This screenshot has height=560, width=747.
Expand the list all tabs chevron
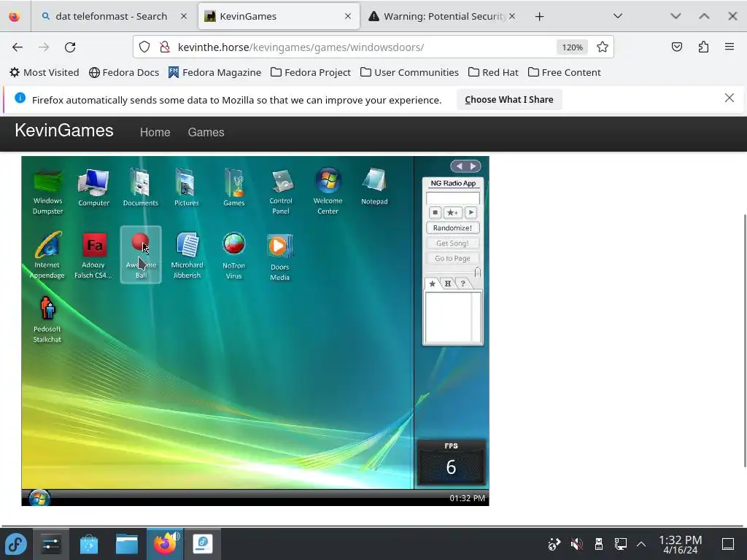pos(618,16)
